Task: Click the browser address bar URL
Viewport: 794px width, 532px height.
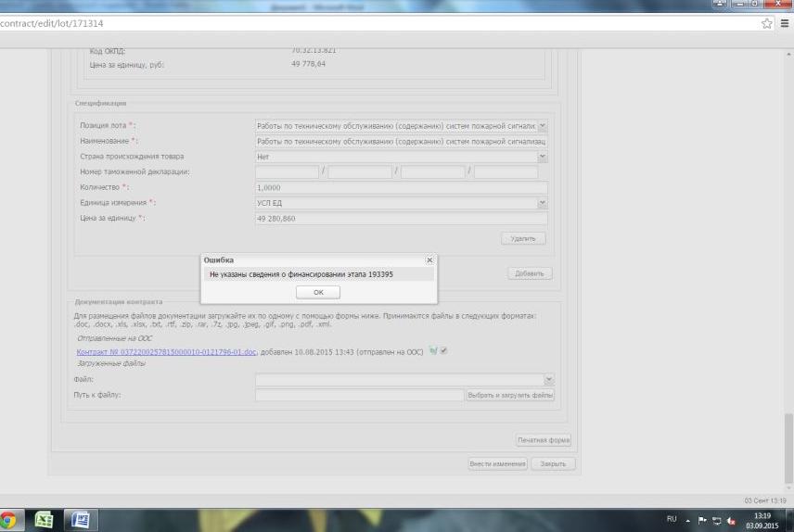Action: click(x=52, y=23)
